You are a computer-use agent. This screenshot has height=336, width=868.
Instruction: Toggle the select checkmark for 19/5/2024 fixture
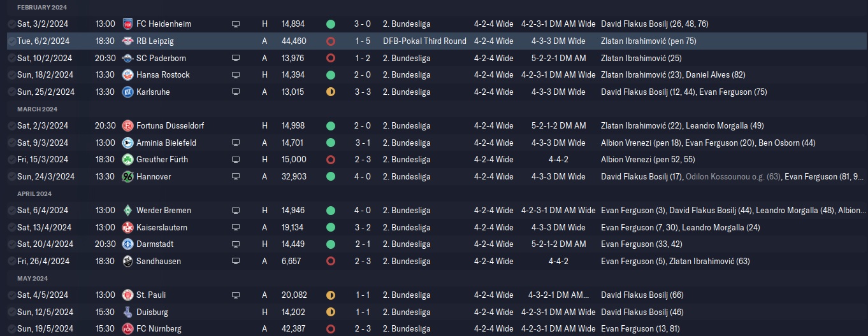click(x=11, y=329)
